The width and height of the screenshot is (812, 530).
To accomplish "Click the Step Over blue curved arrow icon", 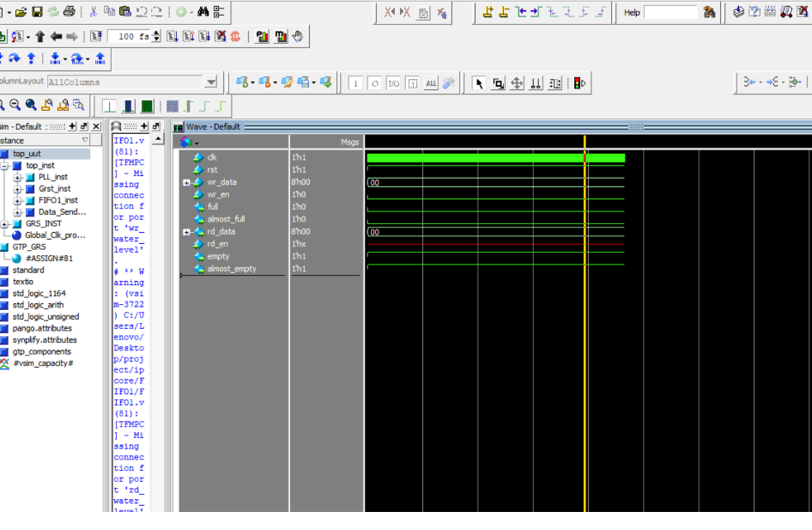I will click(15, 58).
